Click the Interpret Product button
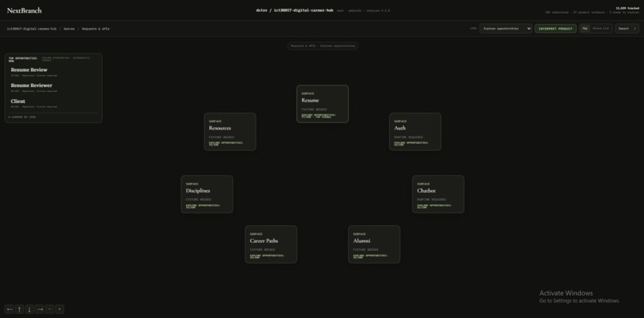Image resolution: width=644 pixels, height=318 pixels. coord(555,29)
